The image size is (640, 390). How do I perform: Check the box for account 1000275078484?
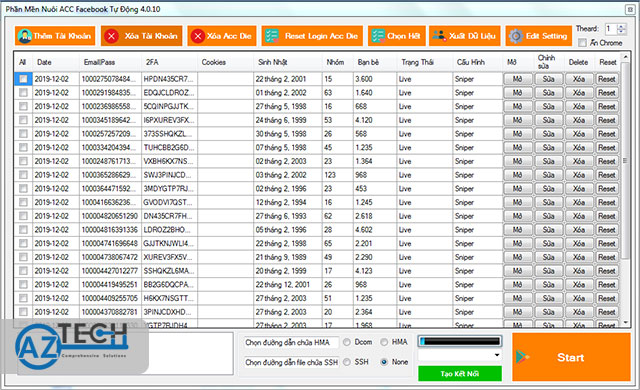click(x=23, y=79)
